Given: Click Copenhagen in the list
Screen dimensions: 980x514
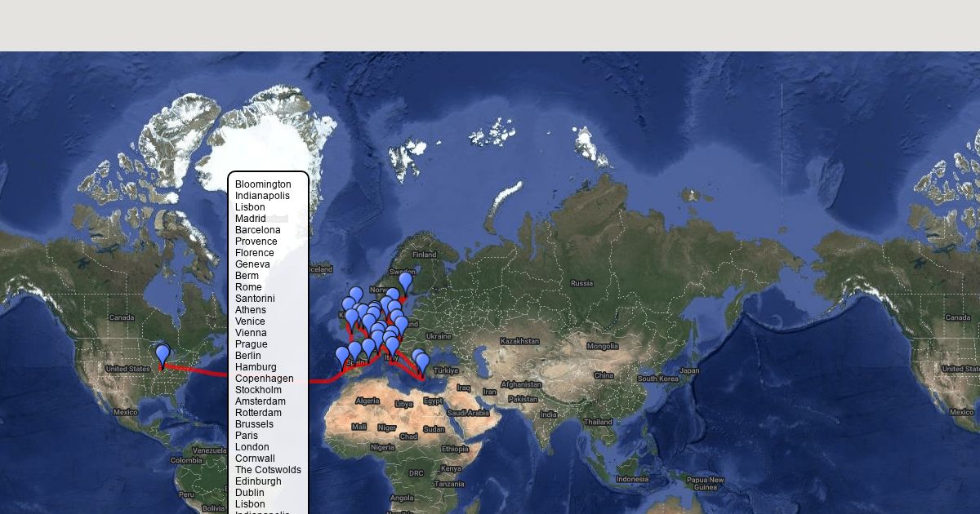Looking at the screenshot, I should (x=264, y=379).
